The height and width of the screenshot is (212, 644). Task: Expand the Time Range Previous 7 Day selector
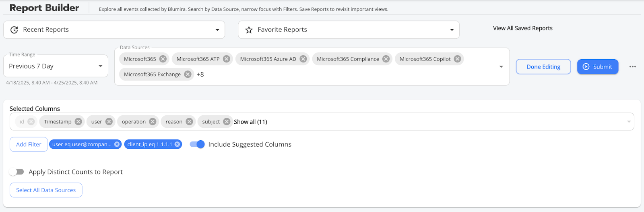(56, 66)
